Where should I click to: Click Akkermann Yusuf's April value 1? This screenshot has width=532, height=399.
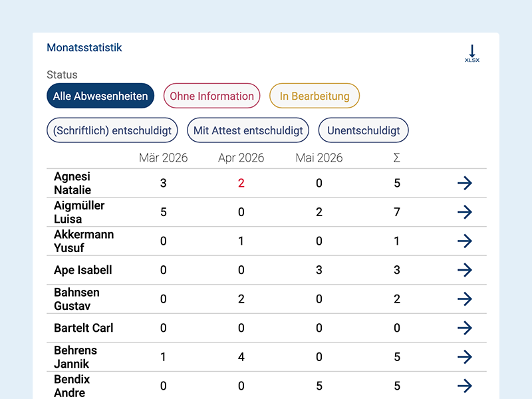241,241
